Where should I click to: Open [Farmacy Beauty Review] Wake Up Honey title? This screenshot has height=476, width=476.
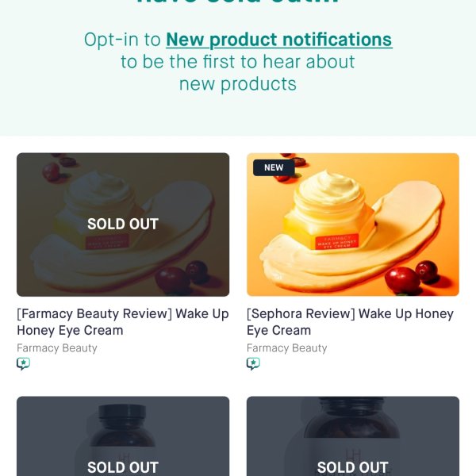[123, 322]
